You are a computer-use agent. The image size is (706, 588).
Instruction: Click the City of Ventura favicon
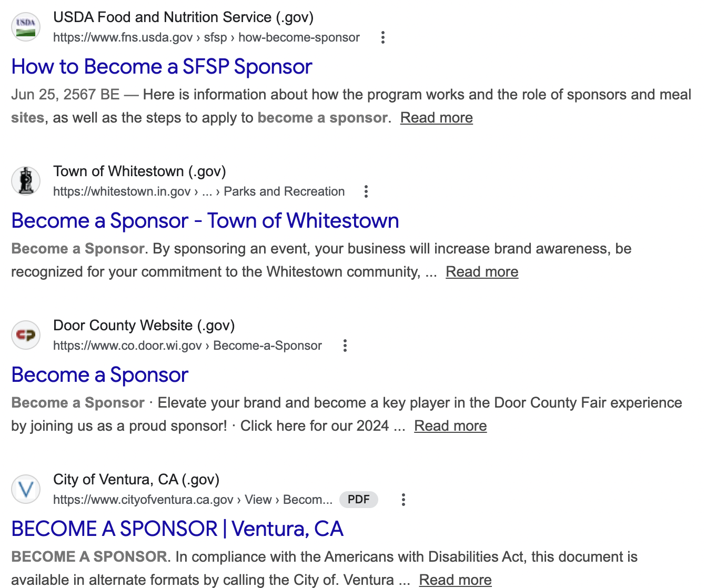tap(26, 489)
